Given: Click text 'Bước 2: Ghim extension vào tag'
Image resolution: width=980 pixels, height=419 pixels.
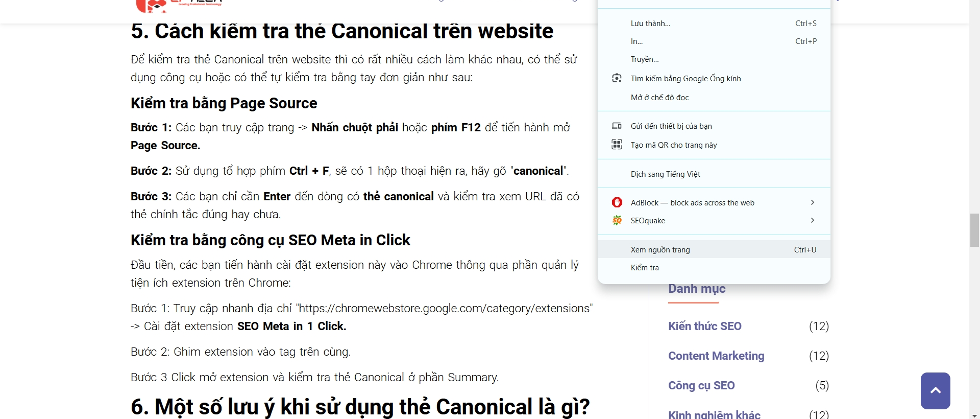Looking at the screenshot, I should 240,352.
